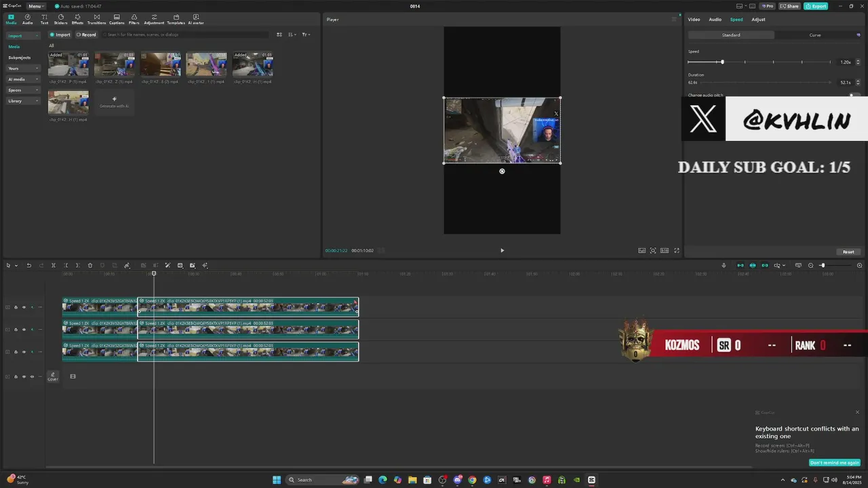Open the media sort dropdown
Viewport: 868px width, 488px height.
pyautogui.click(x=292, y=35)
